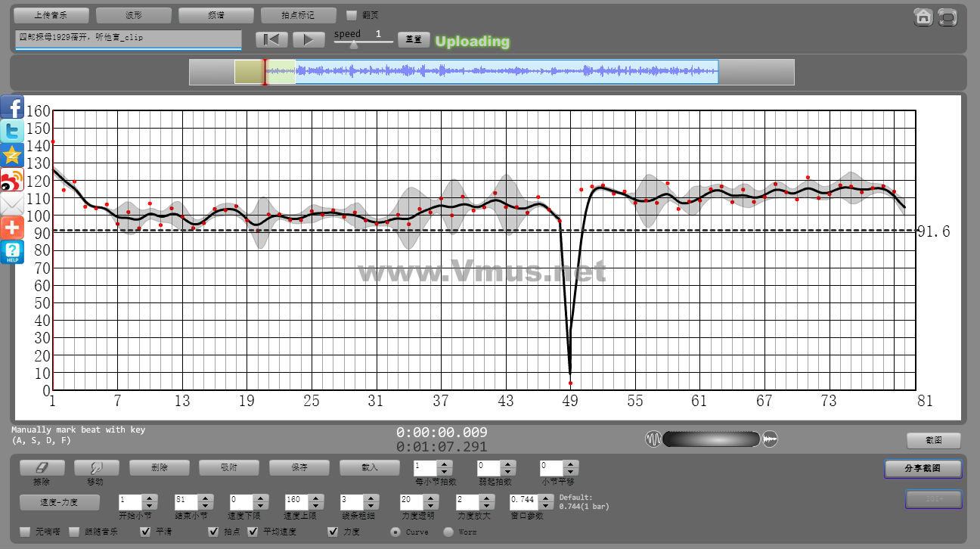Click the 0:01:07.291 duration text
This screenshot has height=549, width=980.
(442, 447)
